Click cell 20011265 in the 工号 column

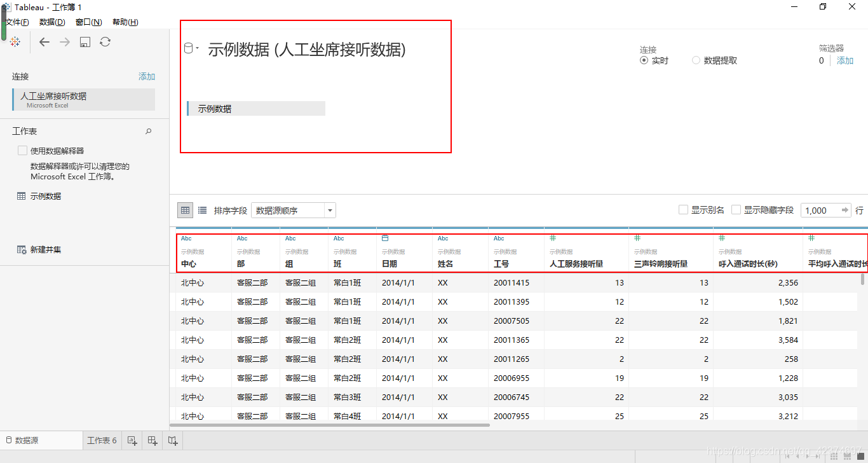click(x=512, y=359)
